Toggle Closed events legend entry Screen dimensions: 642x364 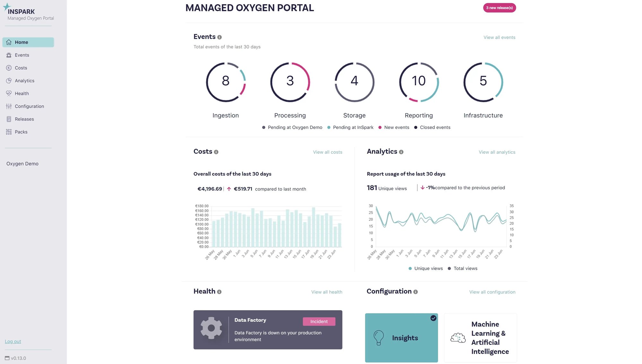click(432, 128)
